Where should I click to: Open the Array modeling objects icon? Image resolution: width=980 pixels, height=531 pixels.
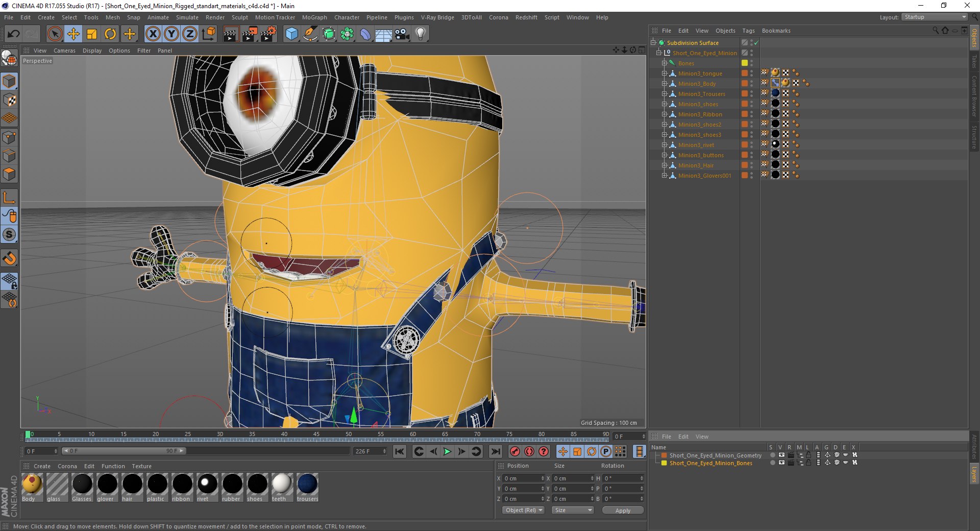(x=347, y=34)
